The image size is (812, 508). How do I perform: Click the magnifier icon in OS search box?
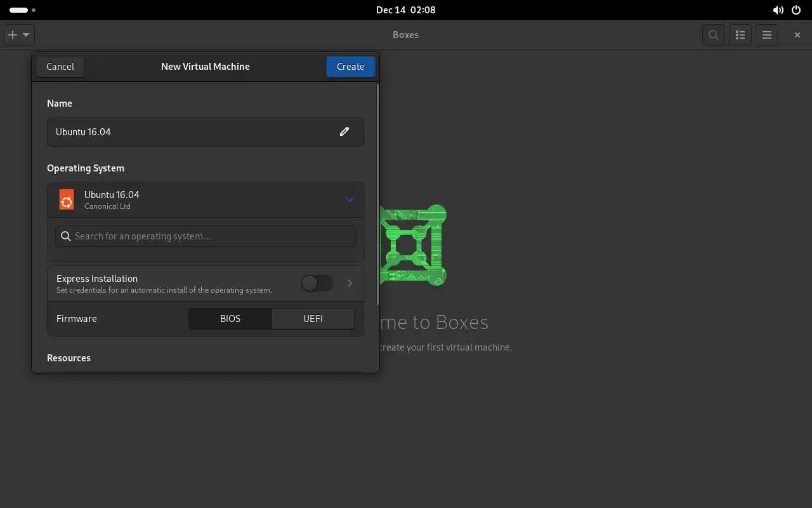click(x=65, y=236)
